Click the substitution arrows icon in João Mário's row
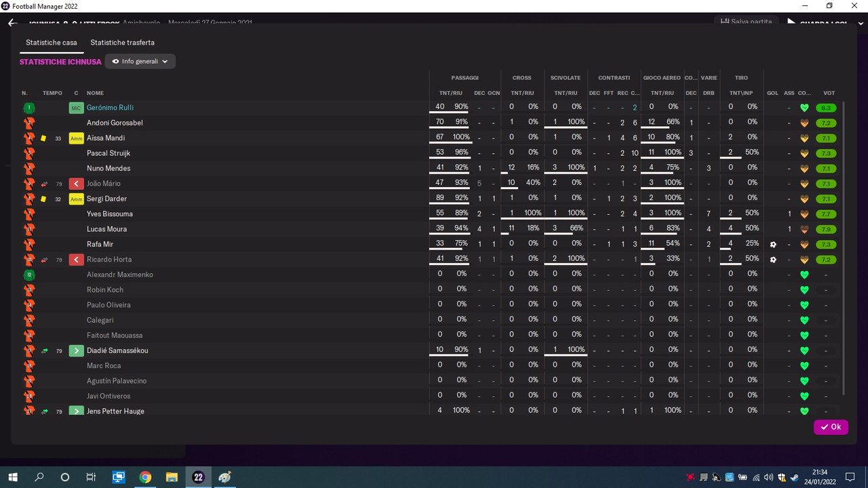The image size is (868, 488). click(x=44, y=184)
